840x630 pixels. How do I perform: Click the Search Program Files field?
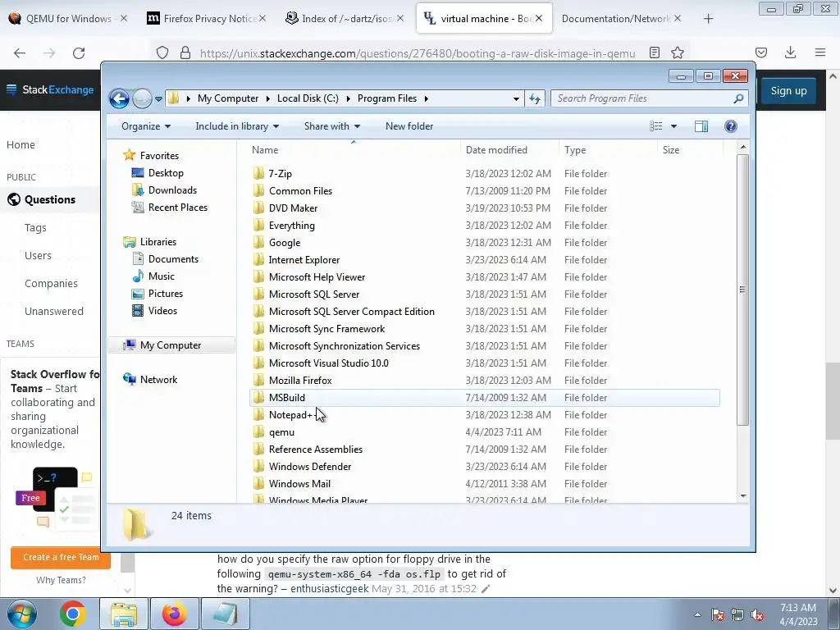[649, 98]
